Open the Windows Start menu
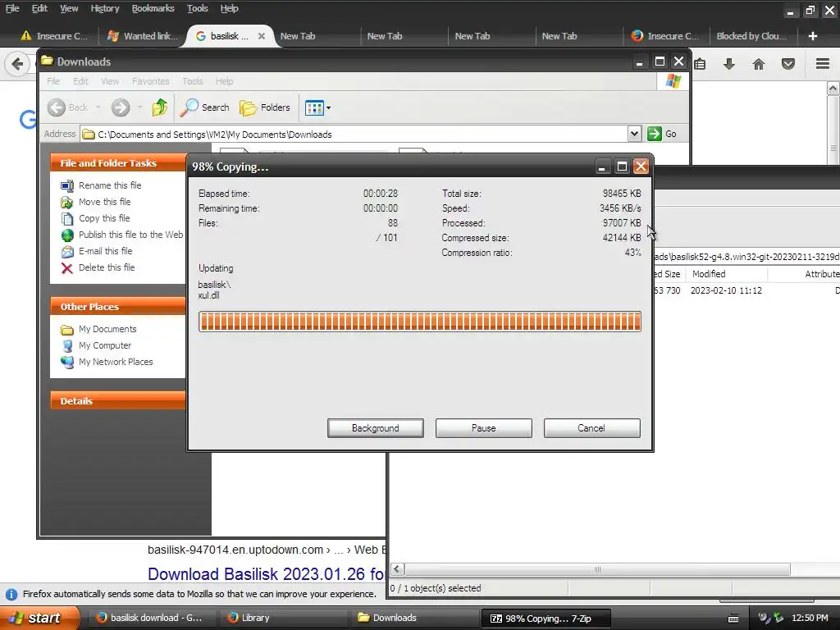Screen dimensions: 840x630 (39, 618)
